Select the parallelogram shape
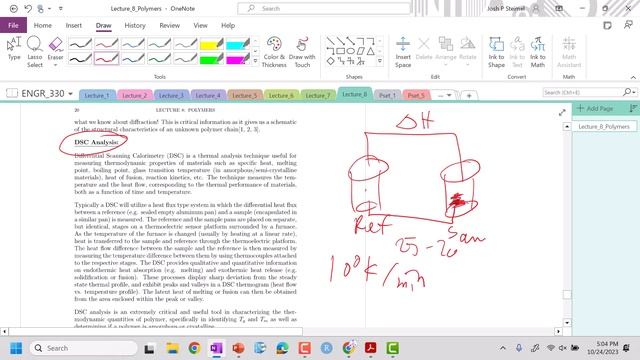Screen dimensions: 640x360 pos(360,51)
